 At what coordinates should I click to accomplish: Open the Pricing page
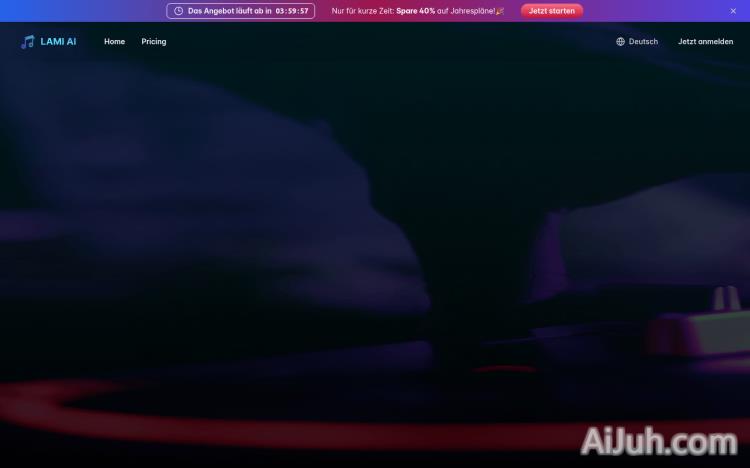pyautogui.click(x=154, y=42)
